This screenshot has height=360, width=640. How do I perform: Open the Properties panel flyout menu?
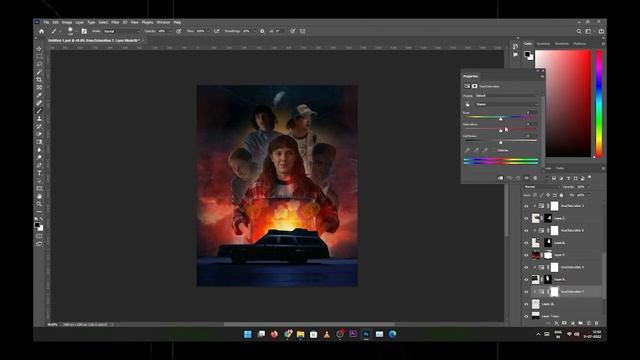click(542, 76)
